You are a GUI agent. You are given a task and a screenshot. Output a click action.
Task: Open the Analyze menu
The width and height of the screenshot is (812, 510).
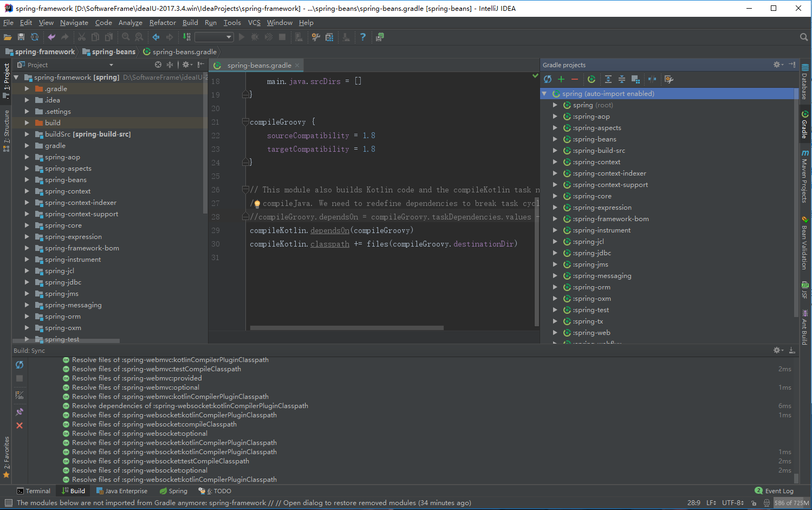click(131, 23)
